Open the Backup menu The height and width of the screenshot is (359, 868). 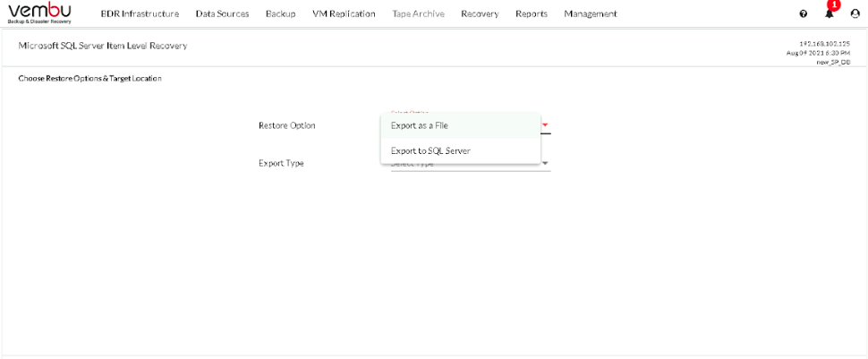(281, 13)
